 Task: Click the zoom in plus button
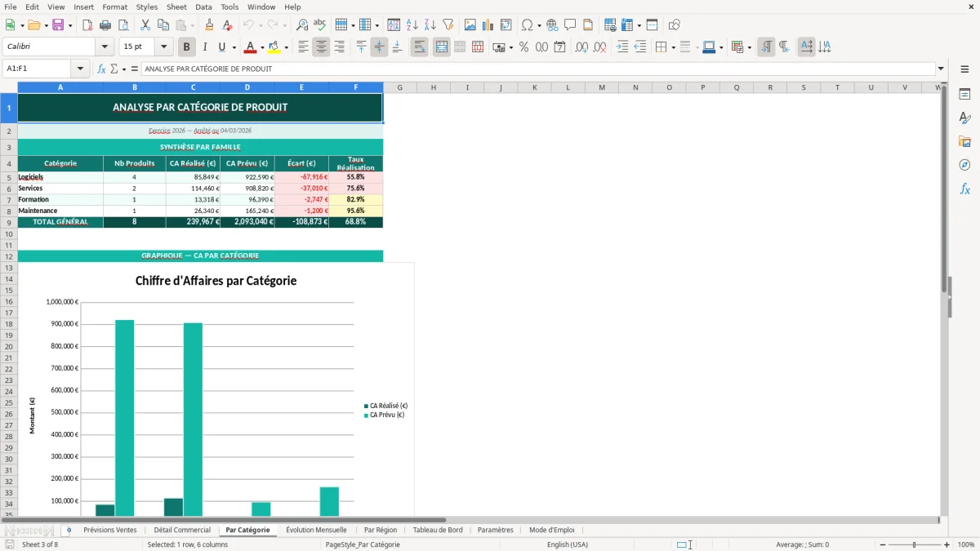(947, 544)
